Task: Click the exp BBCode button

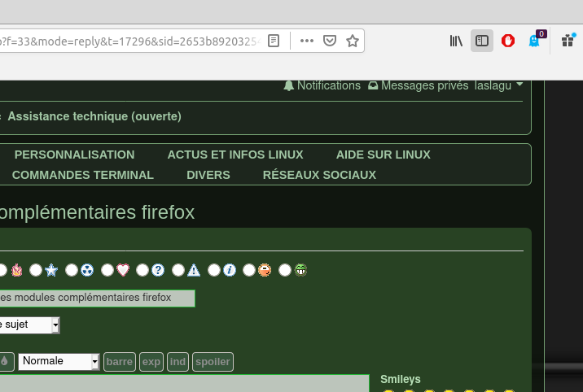Action: 151,362
